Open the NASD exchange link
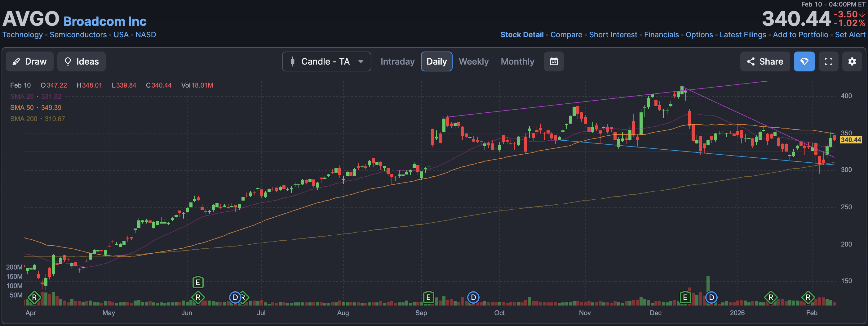Screen dimensions: 868x326 pos(146,35)
